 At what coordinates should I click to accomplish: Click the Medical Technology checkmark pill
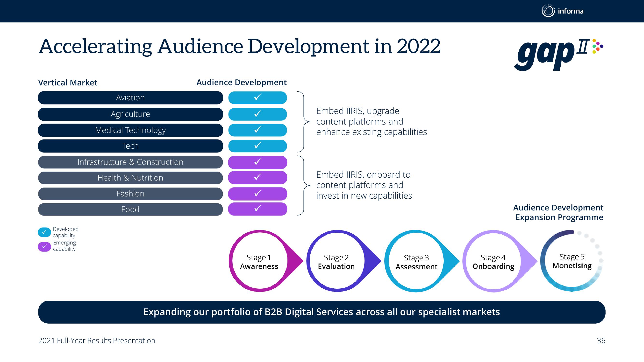pos(258,130)
